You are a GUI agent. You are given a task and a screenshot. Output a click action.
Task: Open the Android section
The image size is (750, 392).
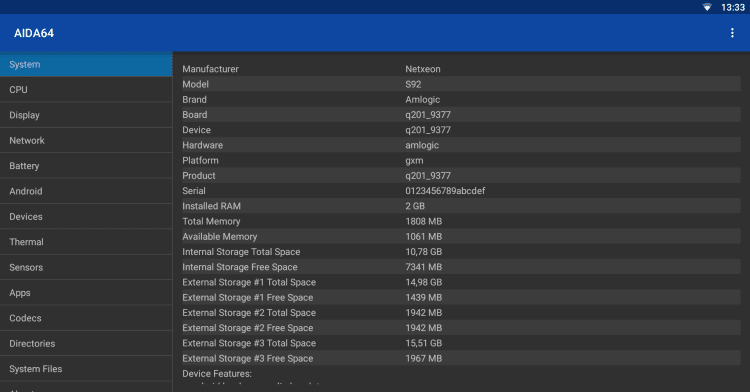(x=86, y=191)
